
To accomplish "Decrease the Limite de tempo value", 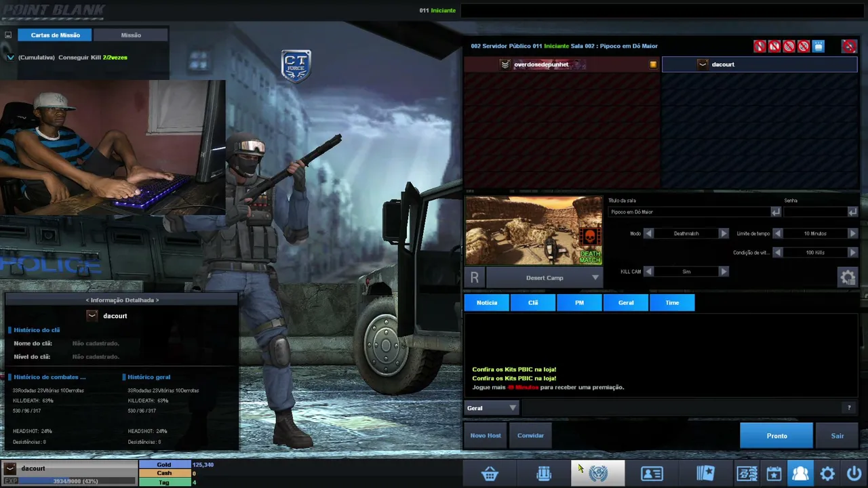I will (778, 233).
